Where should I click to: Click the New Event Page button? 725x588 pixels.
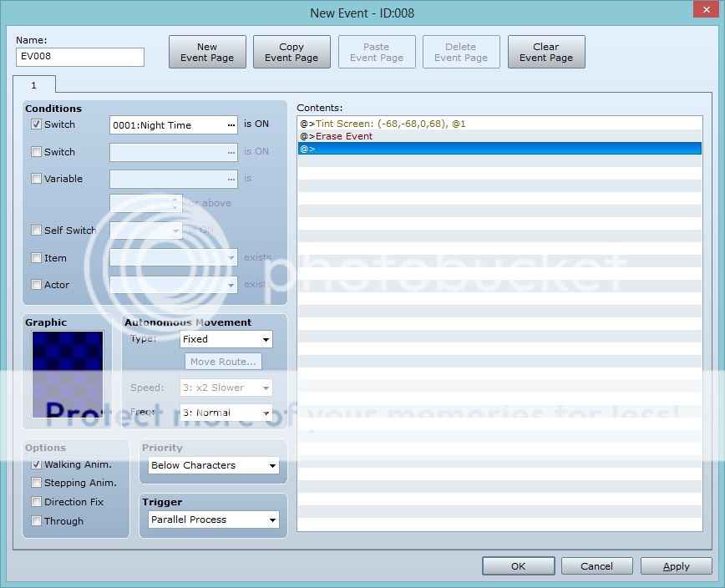[x=207, y=52]
